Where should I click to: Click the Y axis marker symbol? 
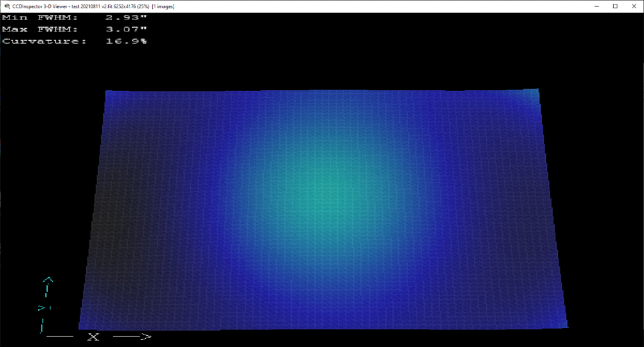[x=43, y=308]
